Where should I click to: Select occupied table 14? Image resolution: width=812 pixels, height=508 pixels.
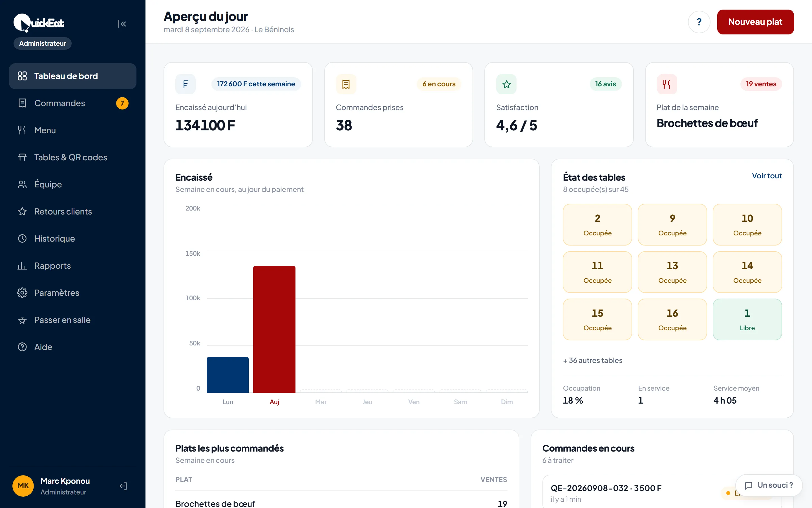[747, 272]
